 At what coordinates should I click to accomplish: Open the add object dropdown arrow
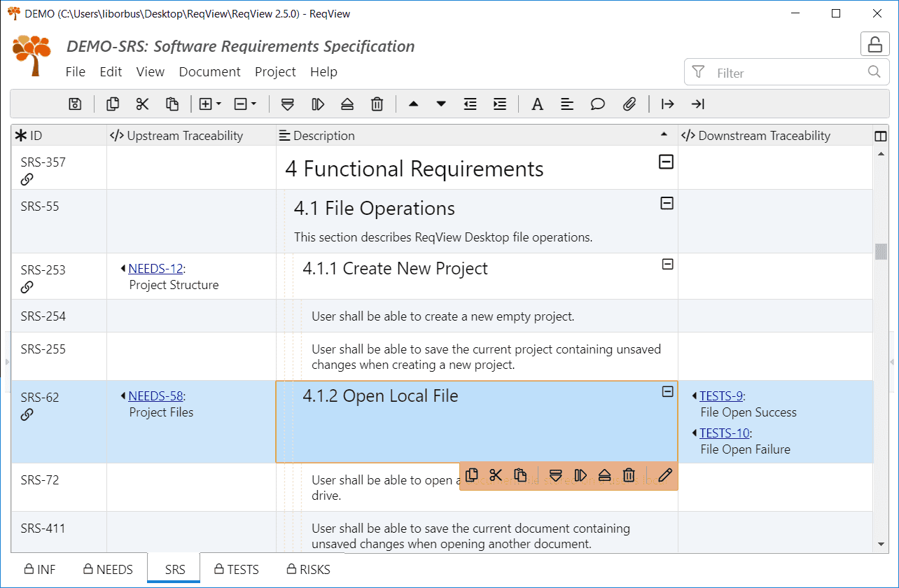point(218,104)
